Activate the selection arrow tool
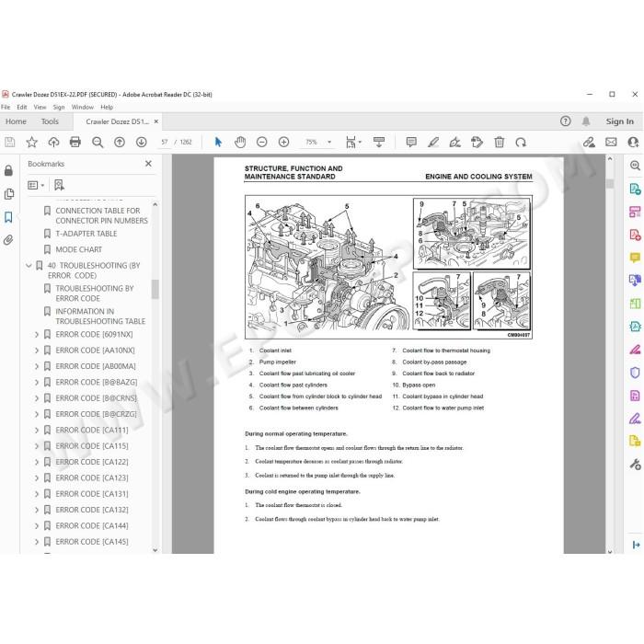 pos(218,142)
